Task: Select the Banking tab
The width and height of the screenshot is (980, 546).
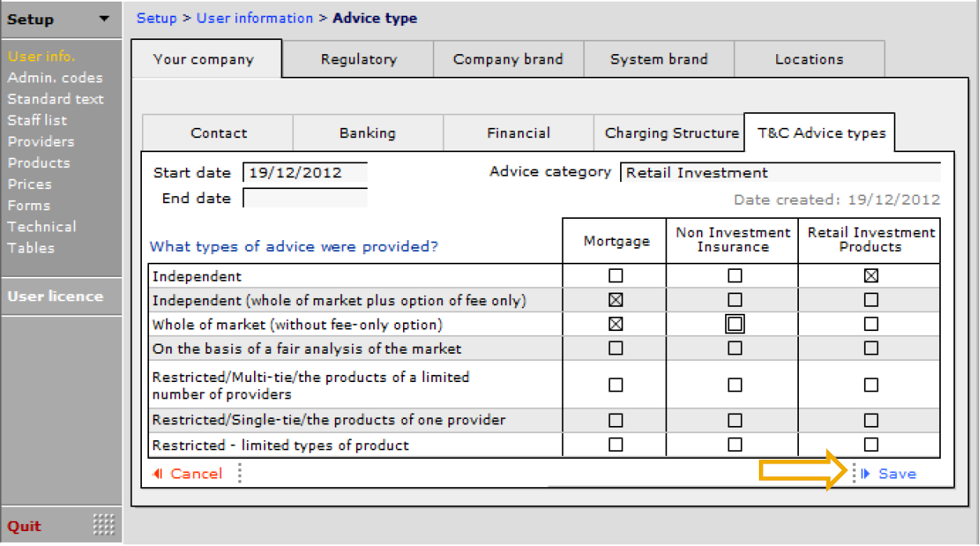Action: pyautogui.click(x=368, y=133)
